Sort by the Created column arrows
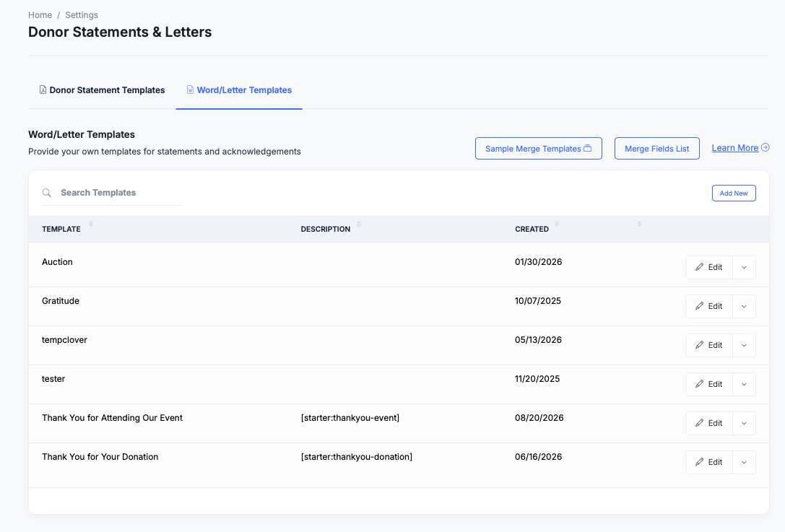785x532 pixels. (x=557, y=224)
